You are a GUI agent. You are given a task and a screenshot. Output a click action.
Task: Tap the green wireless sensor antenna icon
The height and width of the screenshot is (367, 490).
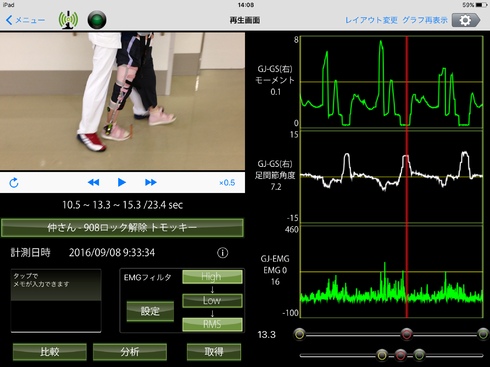(68, 20)
